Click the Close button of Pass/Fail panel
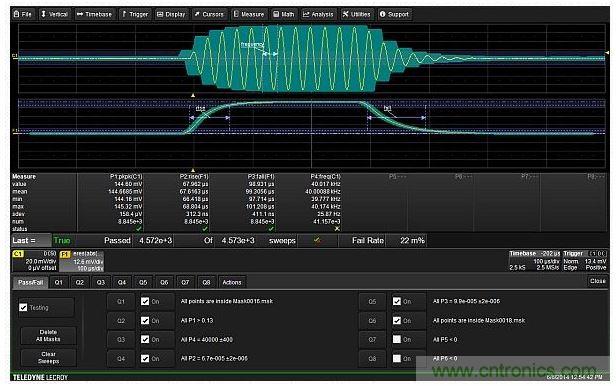Viewport: 616px width, 386px height. click(597, 281)
